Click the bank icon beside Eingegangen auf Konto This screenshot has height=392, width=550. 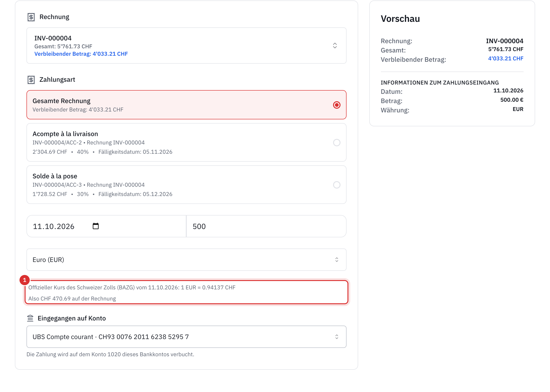pyautogui.click(x=30, y=318)
